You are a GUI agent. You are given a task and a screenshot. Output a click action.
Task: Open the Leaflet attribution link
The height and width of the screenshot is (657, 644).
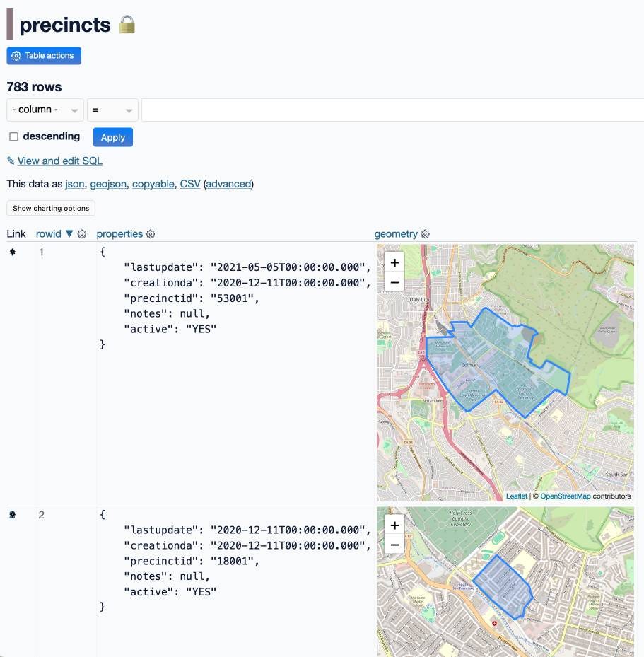tap(517, 496)
